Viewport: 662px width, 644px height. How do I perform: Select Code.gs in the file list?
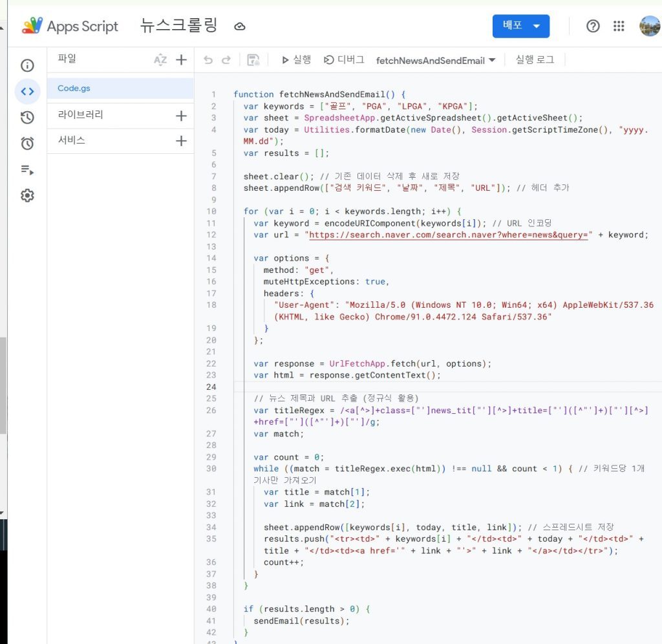pyautogui.click(x=120, y=89)
